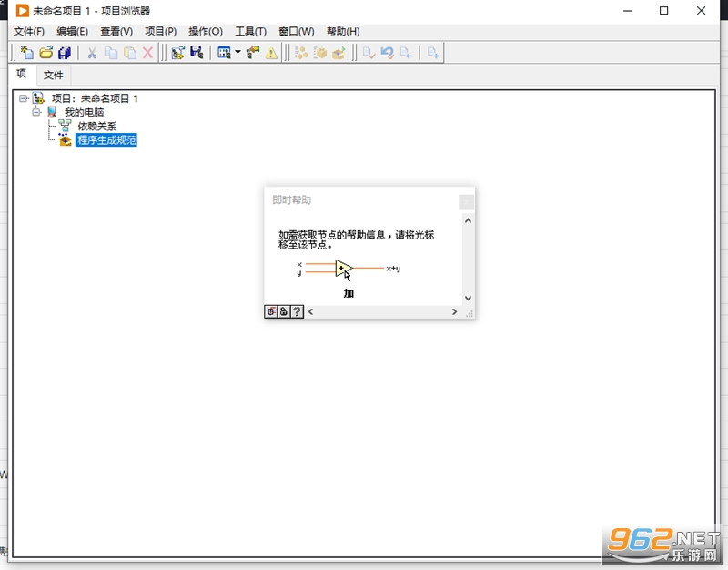Open the dropdown arrow beside Filter view

coord(238,52)
